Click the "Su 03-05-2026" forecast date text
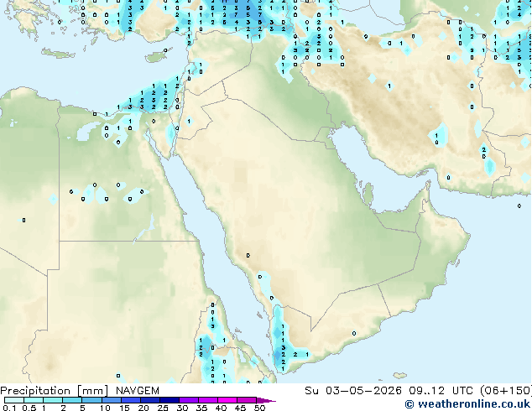532x411 pixels. 353,391
